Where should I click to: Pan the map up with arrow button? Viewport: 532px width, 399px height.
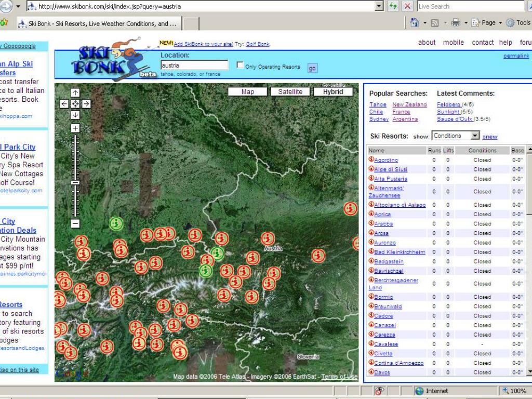[x=75, y=92]
